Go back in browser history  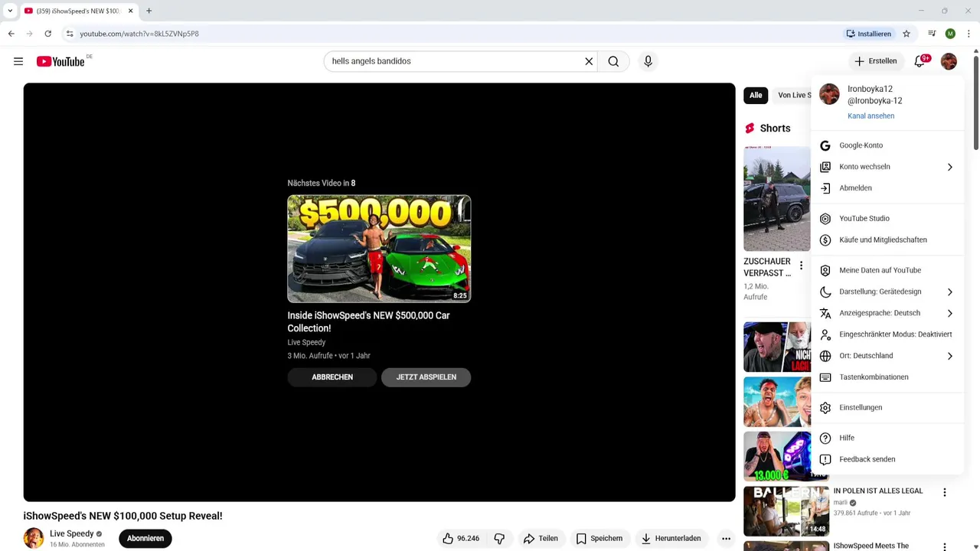pos(11,34)
